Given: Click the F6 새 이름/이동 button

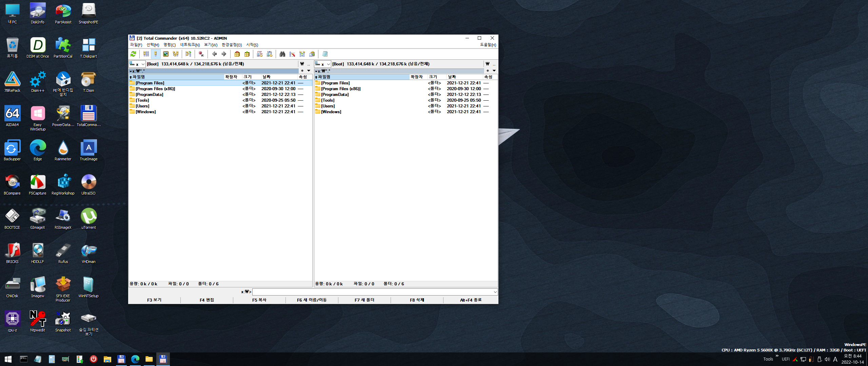Looking at the screenshot, I should point(312,300).
